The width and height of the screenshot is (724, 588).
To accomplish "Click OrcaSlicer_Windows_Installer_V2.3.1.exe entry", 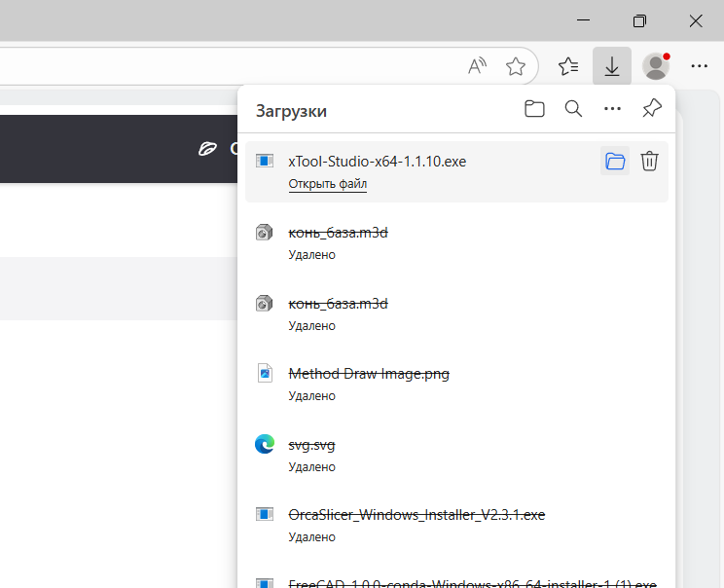I will pos(456,525).
